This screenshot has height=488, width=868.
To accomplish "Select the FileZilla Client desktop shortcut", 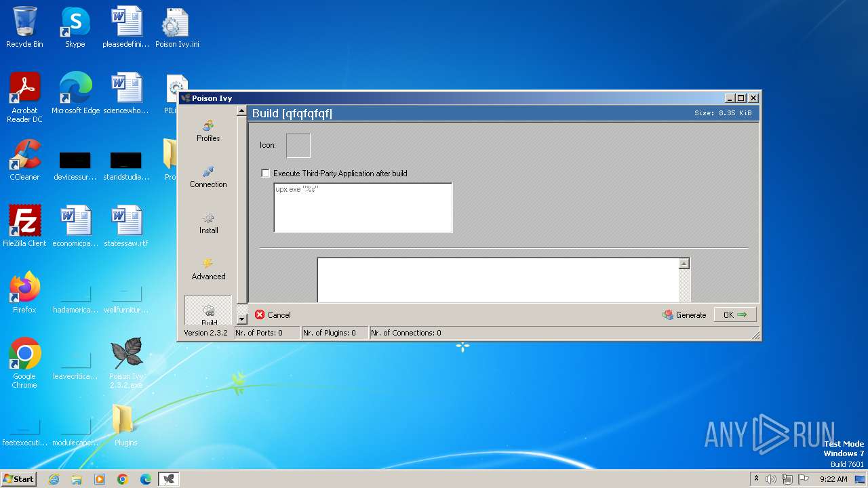I will (24, 226).
